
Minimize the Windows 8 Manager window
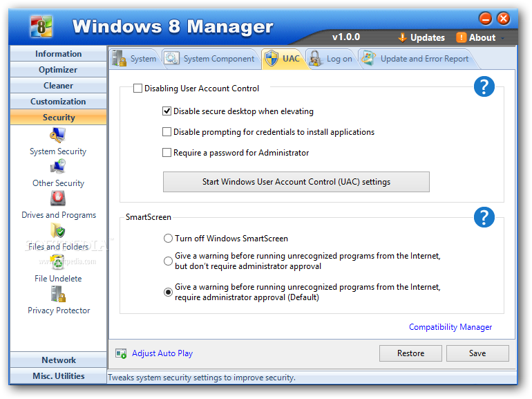pos(485,19)
